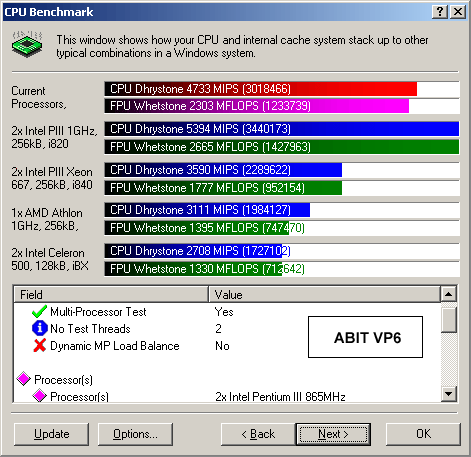Click the list scrollbar thumb

point(448,320)
